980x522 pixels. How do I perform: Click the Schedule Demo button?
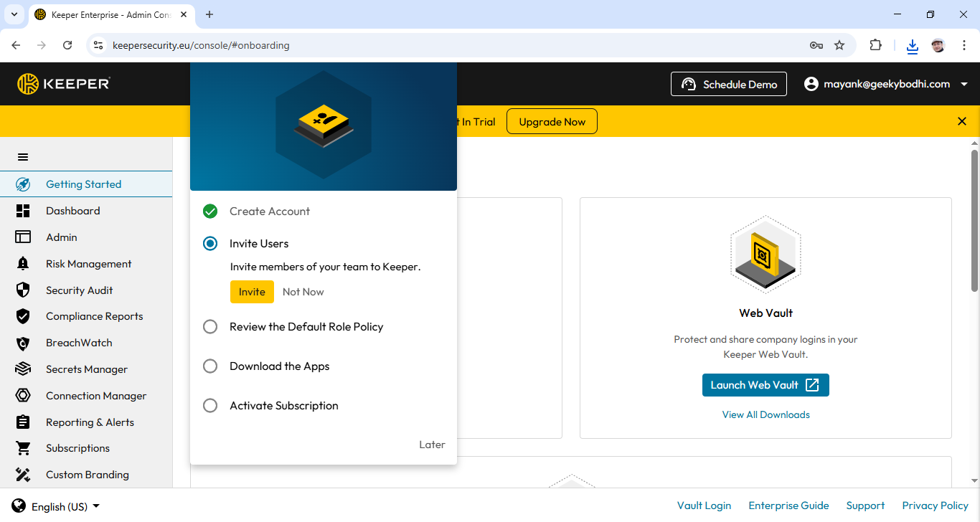coord(729,84)
